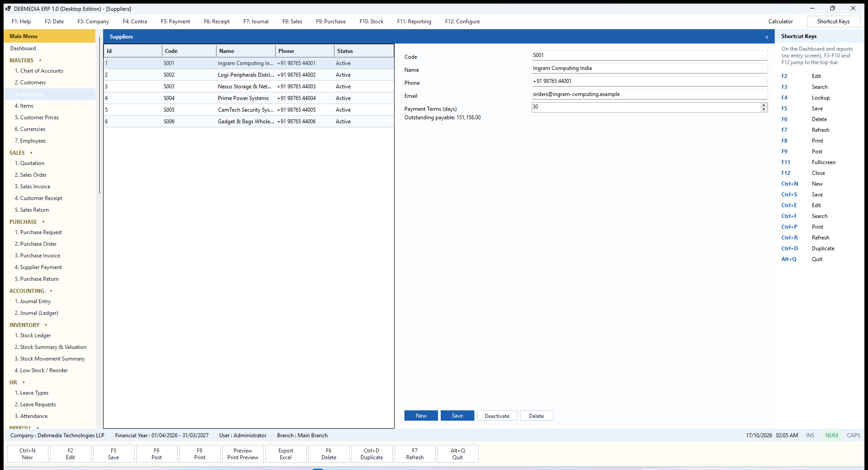Increase Payment Terms days with up arrow
The image size is (868, 470).
click(764, 105)
